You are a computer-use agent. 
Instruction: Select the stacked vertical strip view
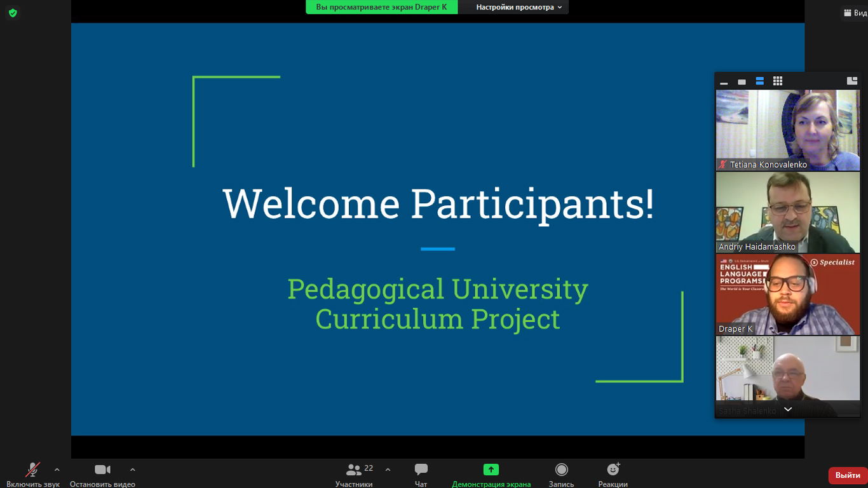(x=759, y=81)
